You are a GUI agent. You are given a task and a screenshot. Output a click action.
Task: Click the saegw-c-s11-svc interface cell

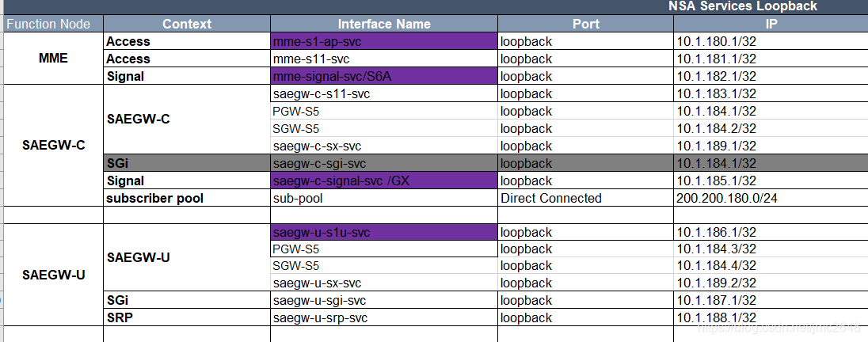(x=384, y=94)
